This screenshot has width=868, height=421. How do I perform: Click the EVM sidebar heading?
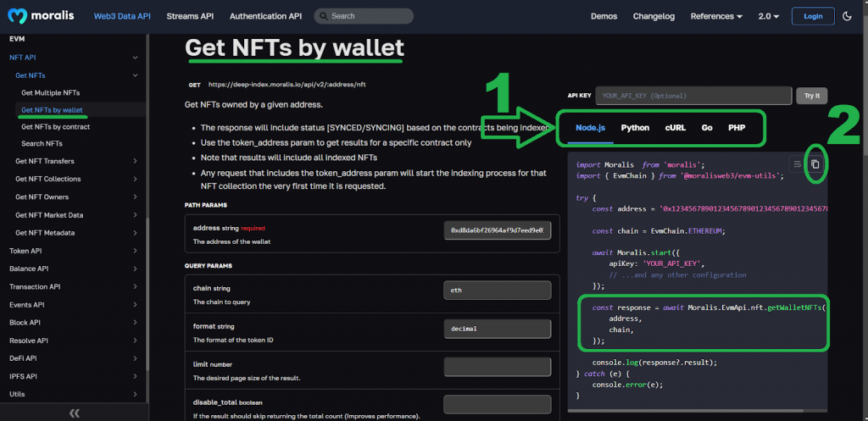click(17, 39)
